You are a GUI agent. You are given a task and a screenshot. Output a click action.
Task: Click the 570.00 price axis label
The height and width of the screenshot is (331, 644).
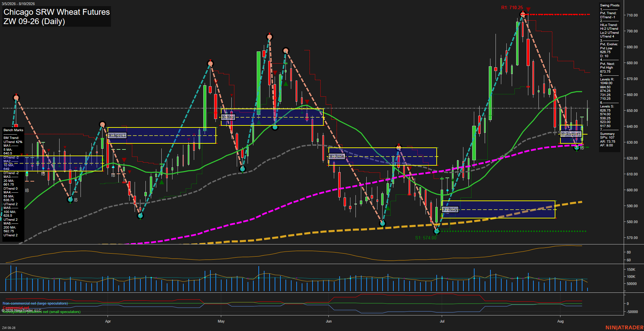(x=632, y=238)
